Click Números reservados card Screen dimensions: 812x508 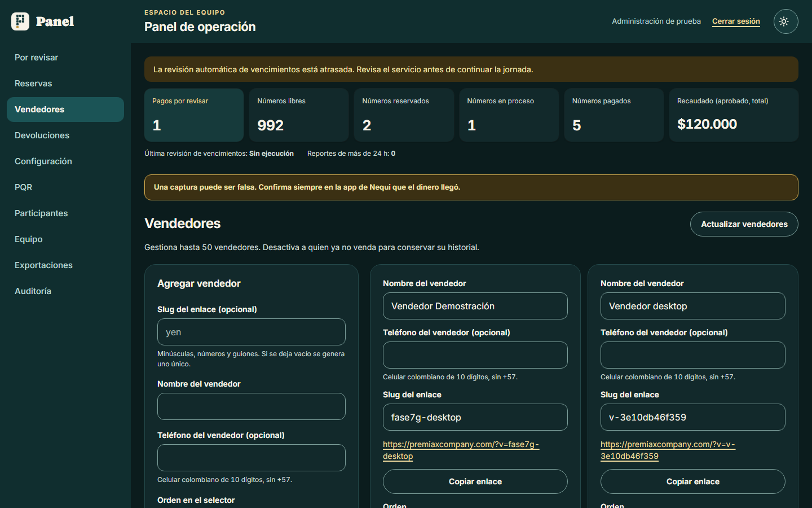[404, 115]
